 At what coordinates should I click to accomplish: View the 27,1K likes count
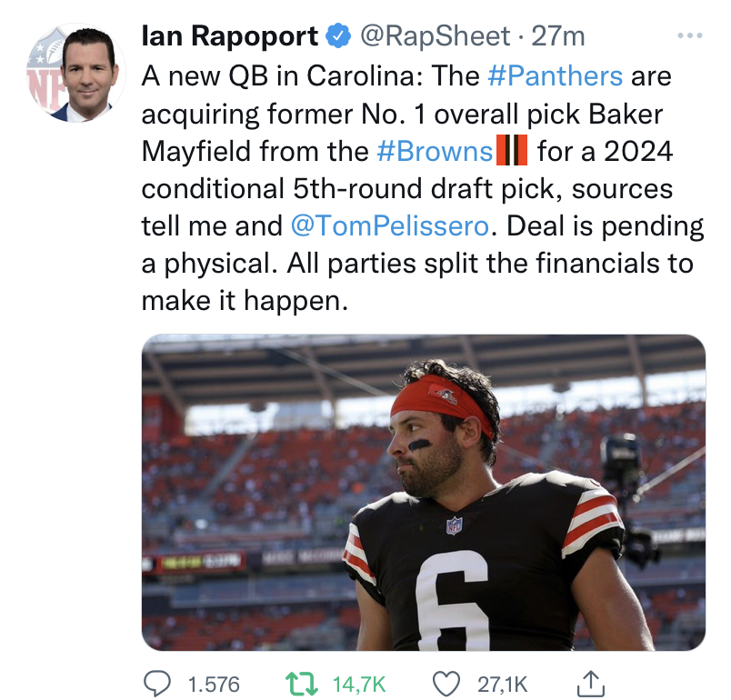click(502, 685)
